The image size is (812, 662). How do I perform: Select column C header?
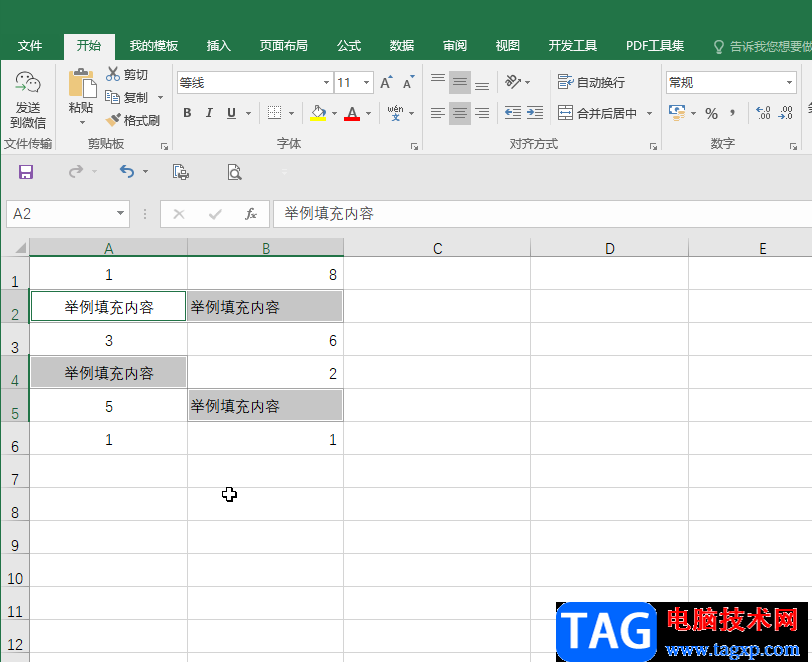[438, 248]
